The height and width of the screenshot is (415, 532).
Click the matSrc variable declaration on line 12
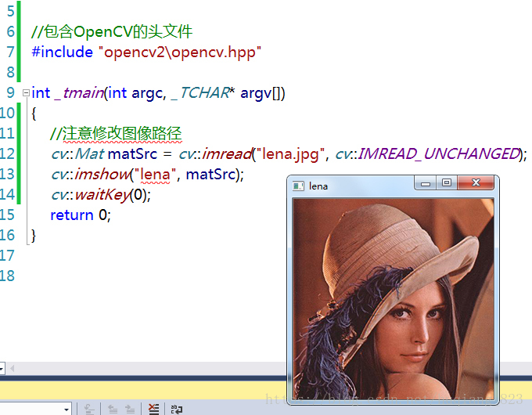(x=133, y=154)
